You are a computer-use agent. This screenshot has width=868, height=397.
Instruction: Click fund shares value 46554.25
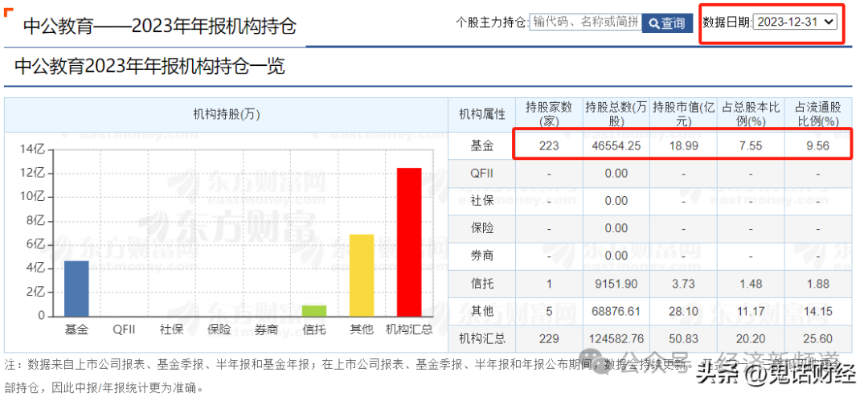click(616, 146)
